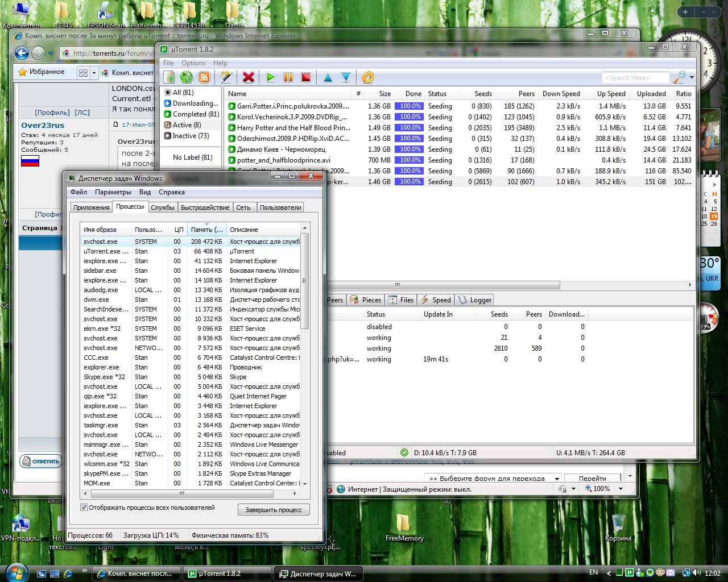728x582 pixels.
Task: Click the red X Remove torrent icon
Action: coord(248,77)
